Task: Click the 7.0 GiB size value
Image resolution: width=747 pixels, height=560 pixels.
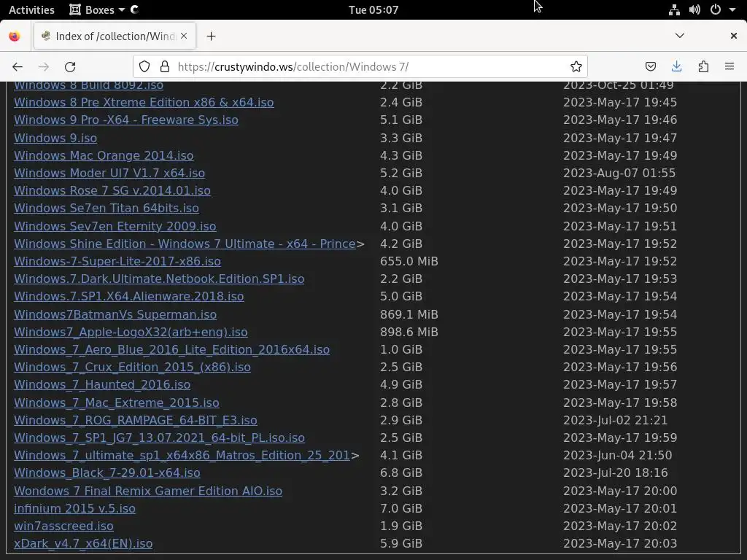Action: (401, 508)
